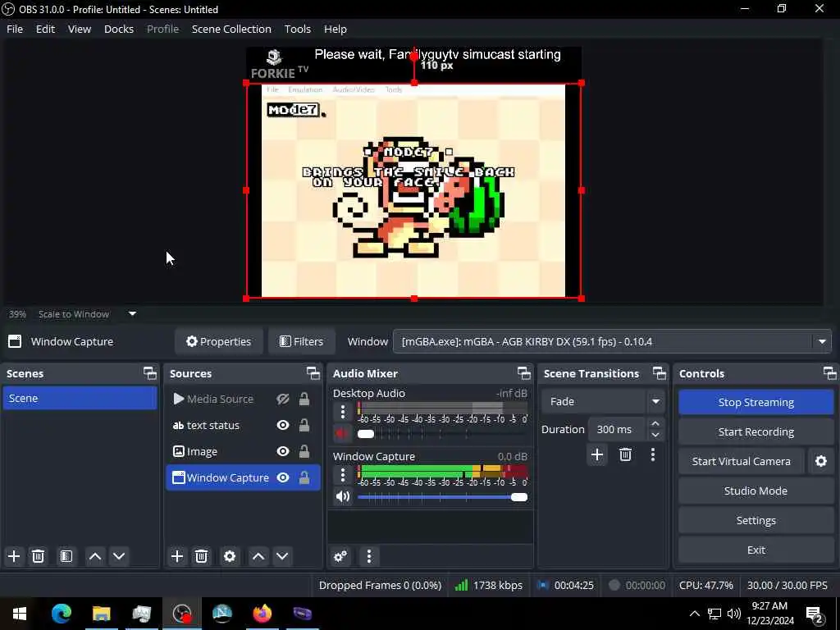840x630 pixels.
Task: Mute Window Capture audio speaker icon
Action: click(342, 496)
